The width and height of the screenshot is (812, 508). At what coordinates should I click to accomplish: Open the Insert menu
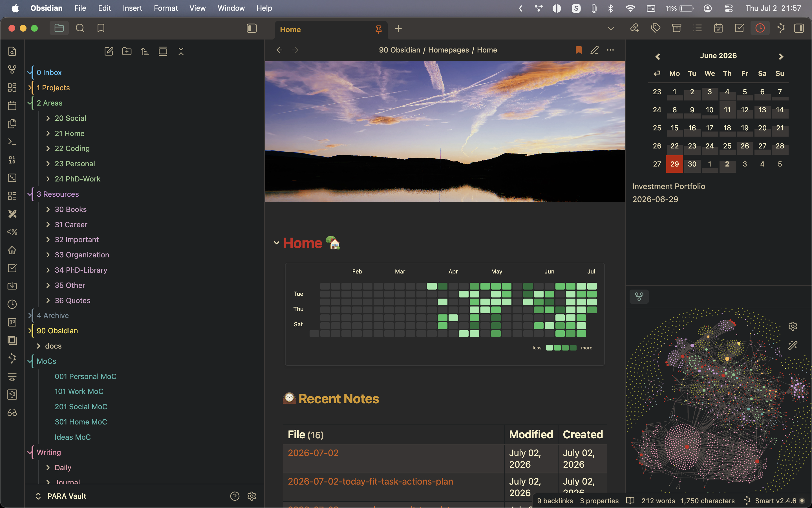coord(132,8)
